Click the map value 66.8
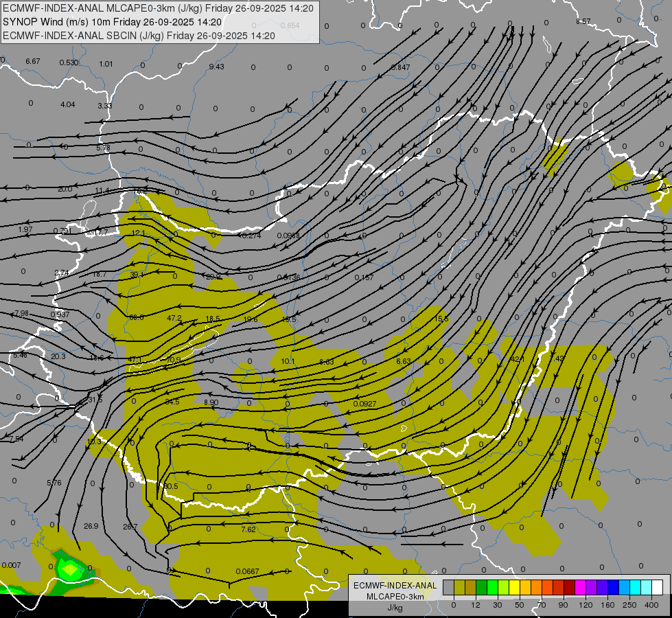 pos(137,317)
